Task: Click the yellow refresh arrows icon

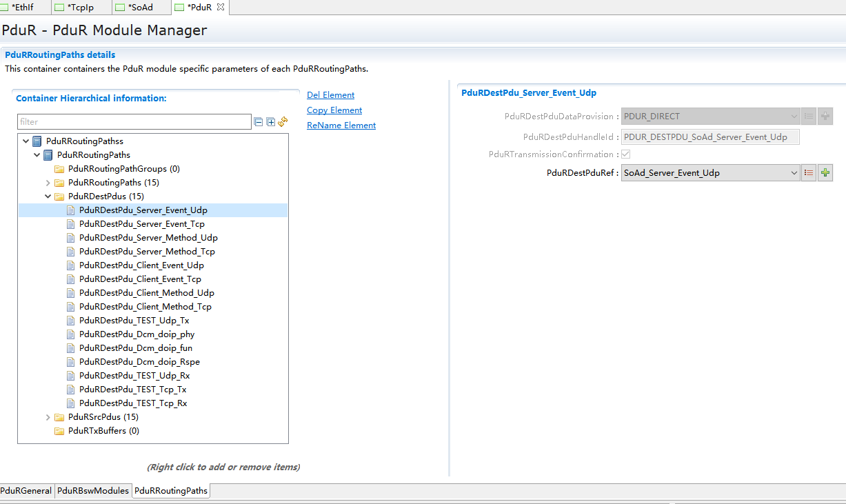Action: click(283, 122)
